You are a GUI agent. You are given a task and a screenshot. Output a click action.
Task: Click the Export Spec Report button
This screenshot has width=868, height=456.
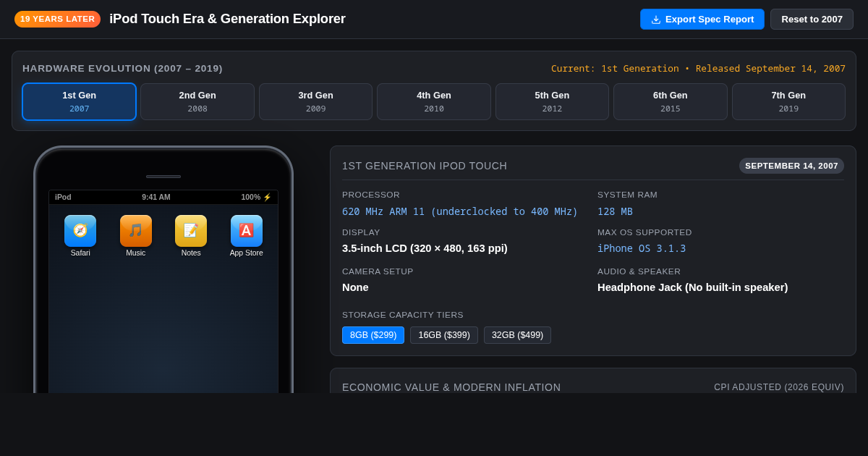[x=702, y=20]
